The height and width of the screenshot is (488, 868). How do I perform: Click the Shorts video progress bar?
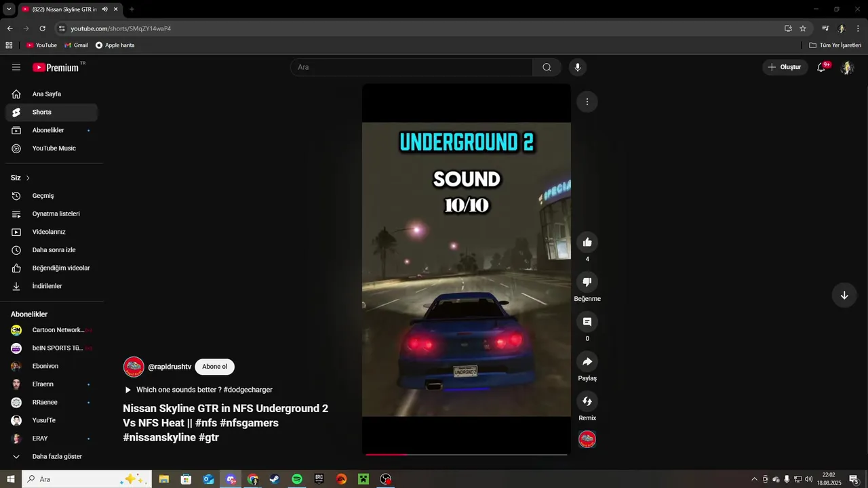tap(466, 454)
